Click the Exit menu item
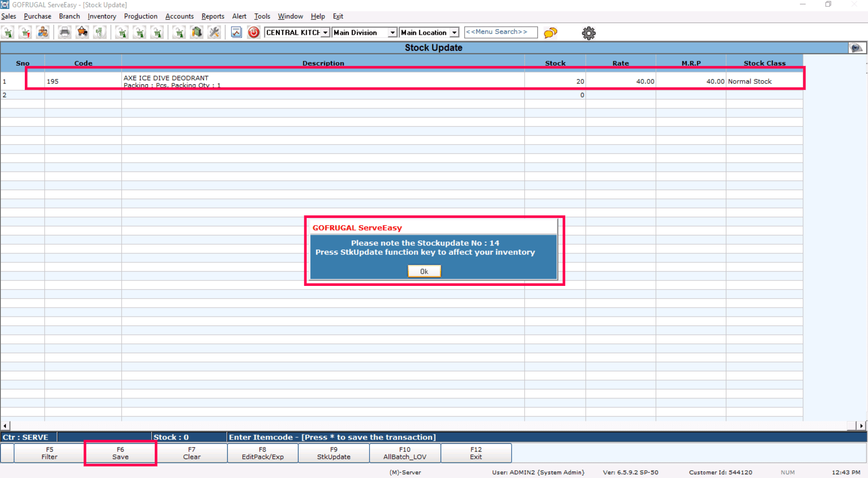This screenshot has height=478, width=868. [338, 16]
